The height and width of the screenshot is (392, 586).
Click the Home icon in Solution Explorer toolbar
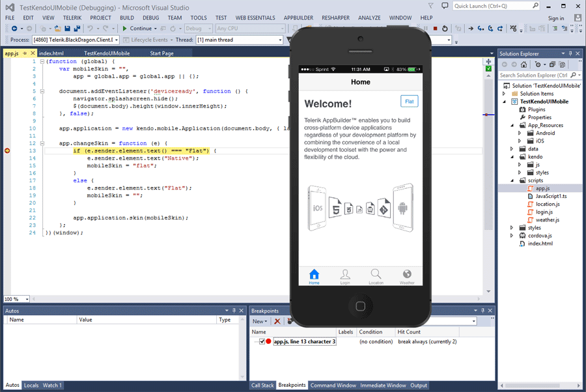coord(523,64)
